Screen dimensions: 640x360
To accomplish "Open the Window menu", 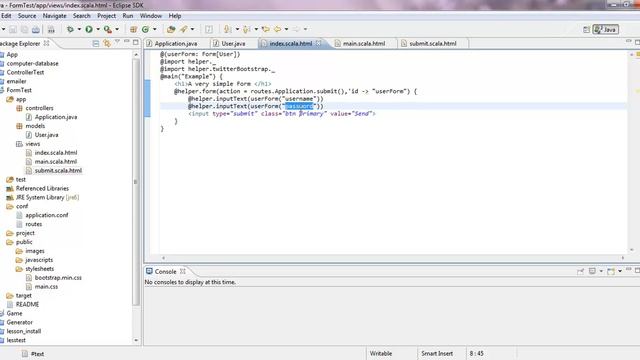I will (151, 16).
